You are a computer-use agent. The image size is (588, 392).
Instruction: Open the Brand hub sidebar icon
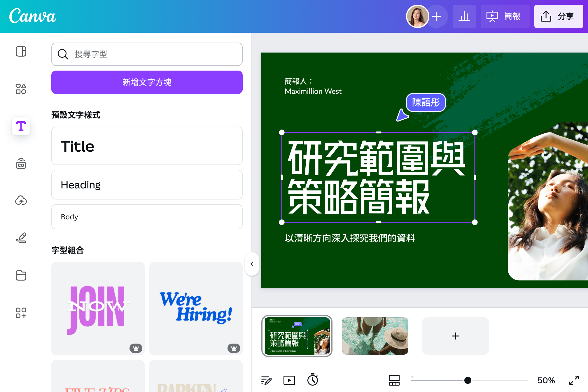pos(21,163)
